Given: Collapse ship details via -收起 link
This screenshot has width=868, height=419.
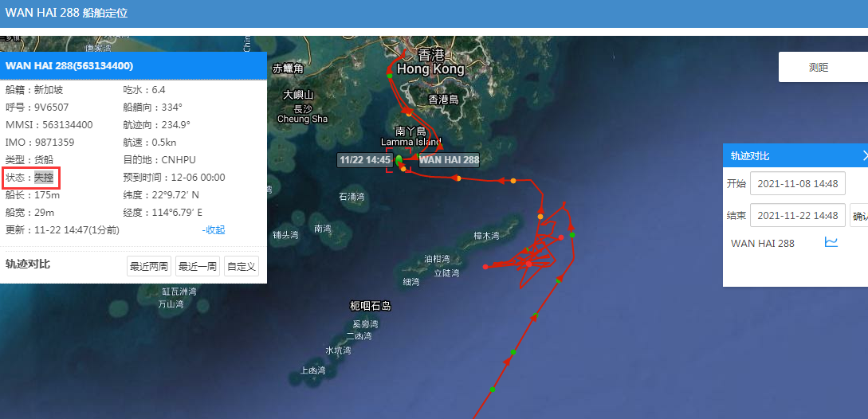Looking at the screenshot, I should tap(214, 229).
